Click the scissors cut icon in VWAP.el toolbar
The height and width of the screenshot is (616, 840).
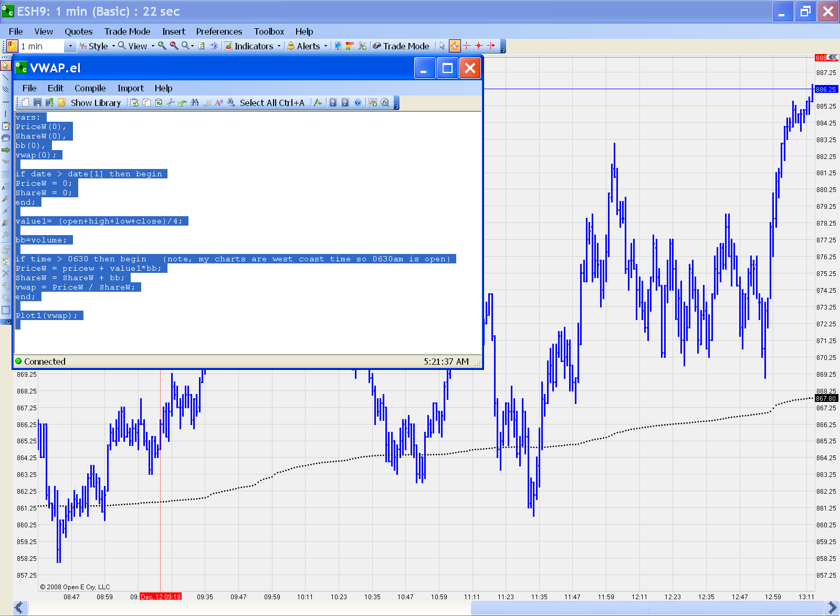point(170,103)
